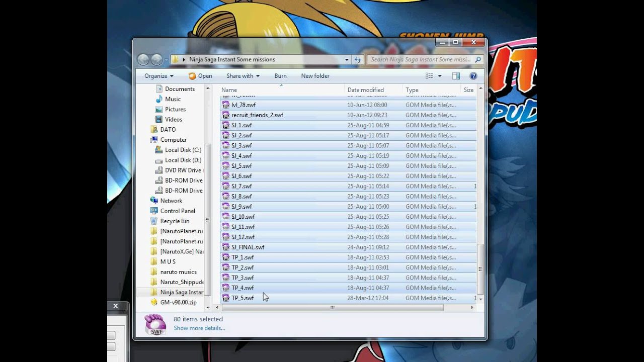Screen dimensions: 644x362
Task: Click the navigation pane scroll up arrow
Action: click(207, 88)
